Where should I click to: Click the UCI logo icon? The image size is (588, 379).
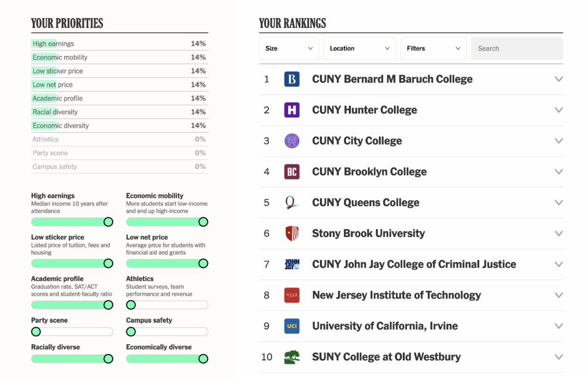292,326
